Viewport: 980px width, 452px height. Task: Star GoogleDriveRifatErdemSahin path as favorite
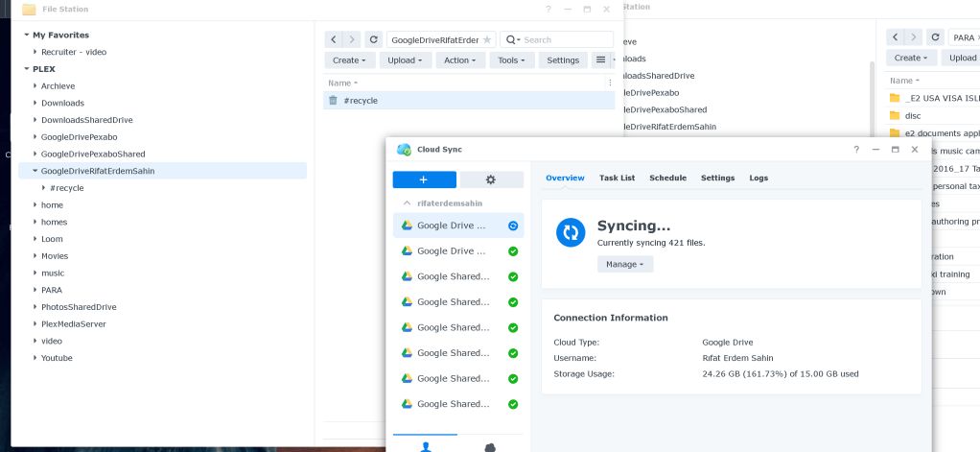487,40
